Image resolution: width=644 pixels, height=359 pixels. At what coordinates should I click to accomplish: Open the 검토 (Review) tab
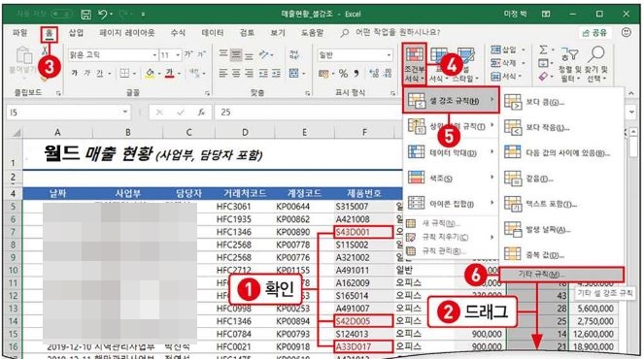tap(247, 33)
